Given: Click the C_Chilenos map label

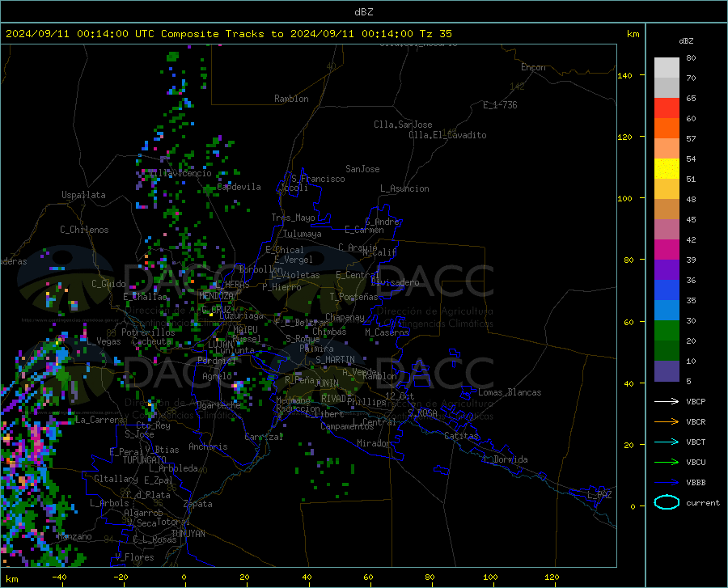Looking at the screenshot, I should click(84, 230).
